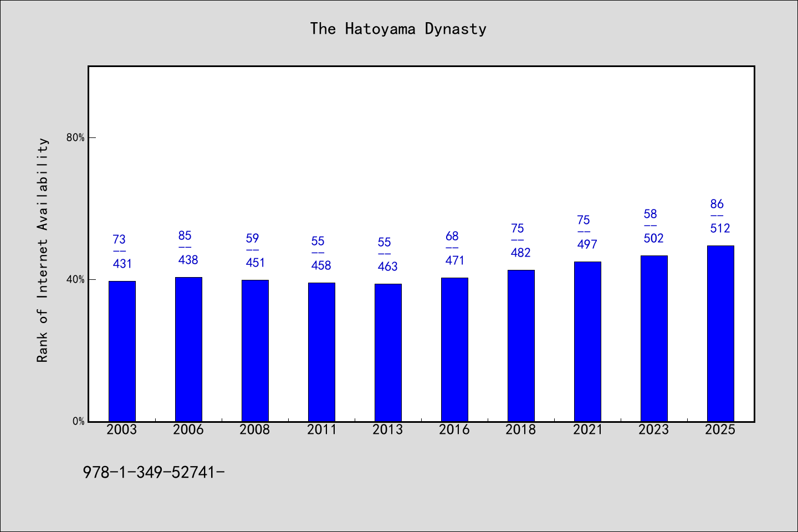Select the 2003 bar
Image resolution: width=798 pixels, height=532 pixels.
122,351
